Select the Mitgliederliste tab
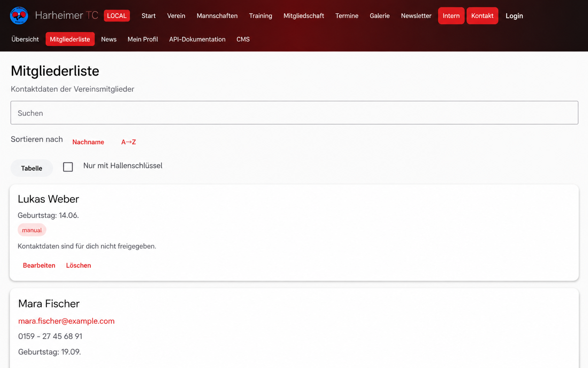This screenshot has height=368, width=588. [x=70, y=39]
